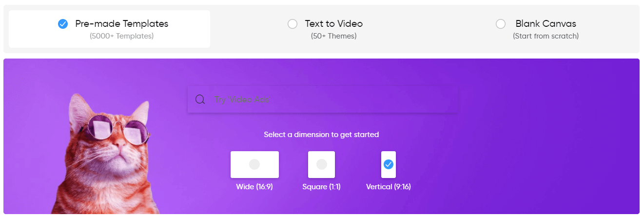Click 'Select a dimension to get started' text
Image resolution: width=644 pixels, height=218 pixels.
pyautogui.click(x=321, y=134)
